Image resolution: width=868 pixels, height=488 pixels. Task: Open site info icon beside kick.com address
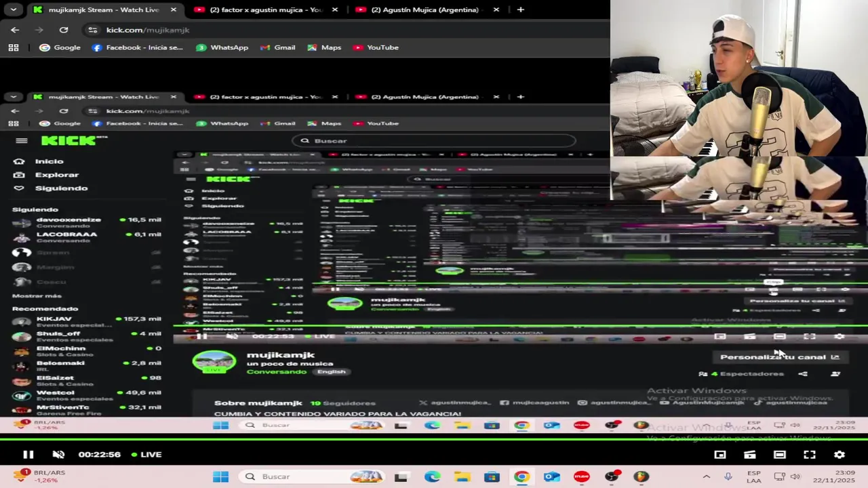[x=92, y=30]
